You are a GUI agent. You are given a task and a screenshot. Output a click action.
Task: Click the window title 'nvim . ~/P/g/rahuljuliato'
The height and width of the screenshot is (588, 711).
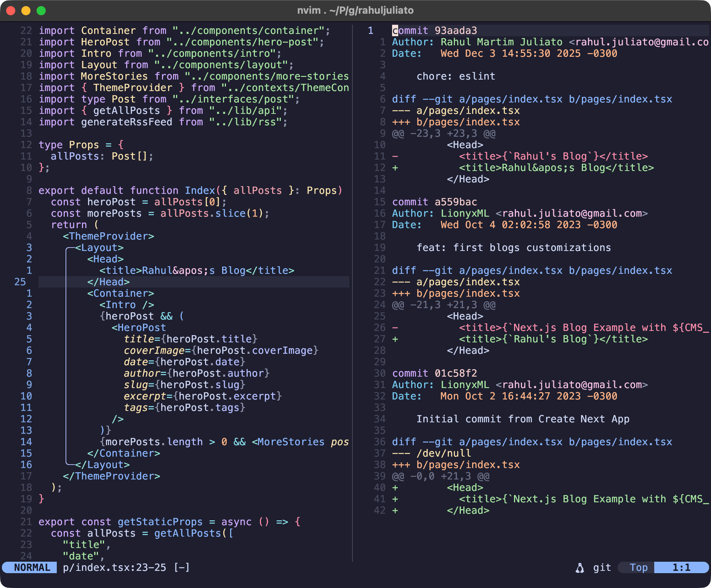point(355,10)
